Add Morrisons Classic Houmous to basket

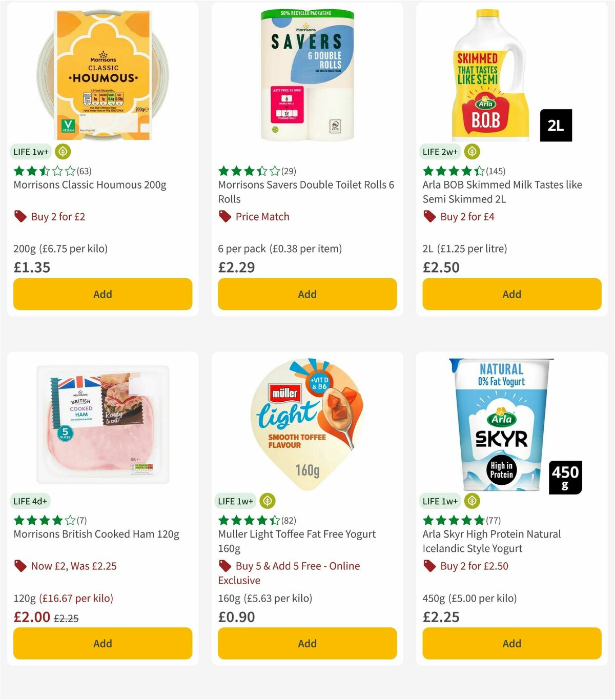click(x=102, y=294)
